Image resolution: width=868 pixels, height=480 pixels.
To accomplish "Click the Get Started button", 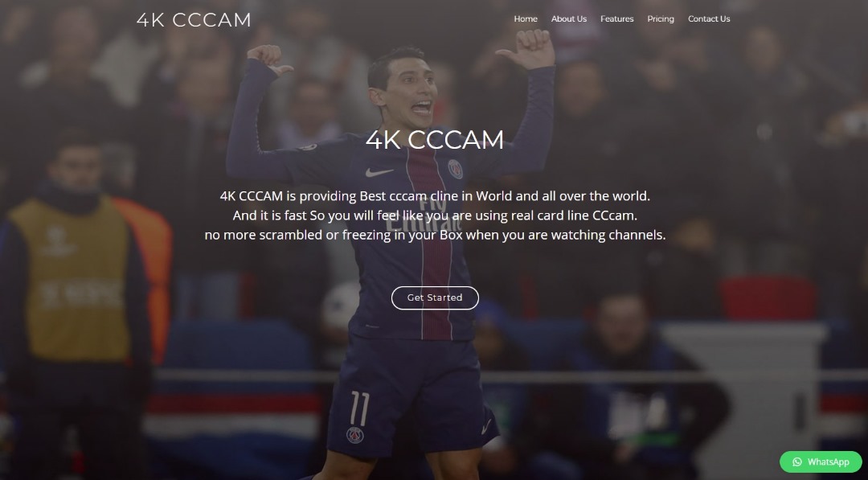I will [435, 297].
